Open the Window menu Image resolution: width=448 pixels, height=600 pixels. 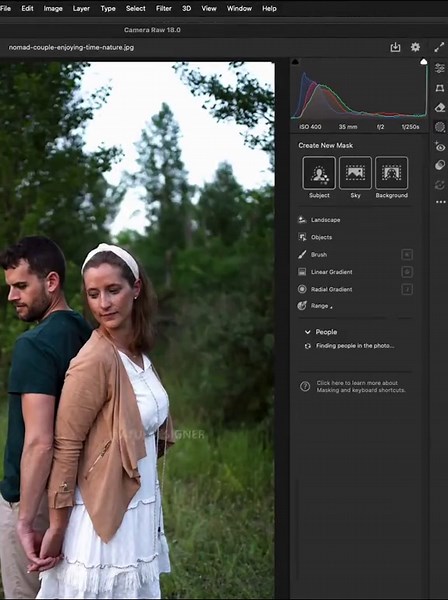coord(239,8)
